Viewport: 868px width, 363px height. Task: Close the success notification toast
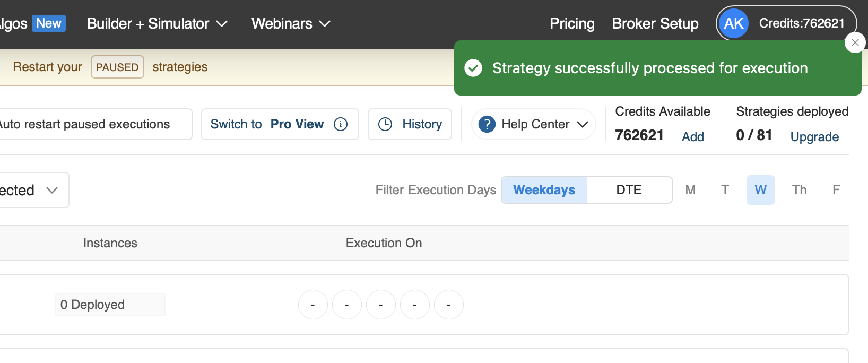point(855,42)
